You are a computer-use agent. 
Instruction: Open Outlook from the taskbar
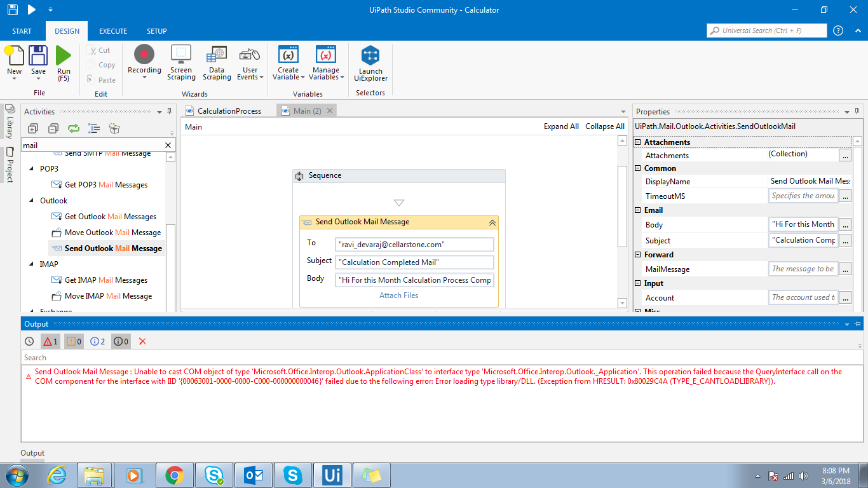pos(254,475)
